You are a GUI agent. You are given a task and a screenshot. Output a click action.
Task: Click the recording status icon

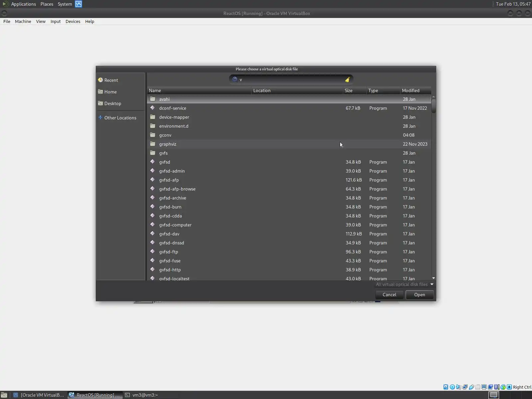coord(490,387)
